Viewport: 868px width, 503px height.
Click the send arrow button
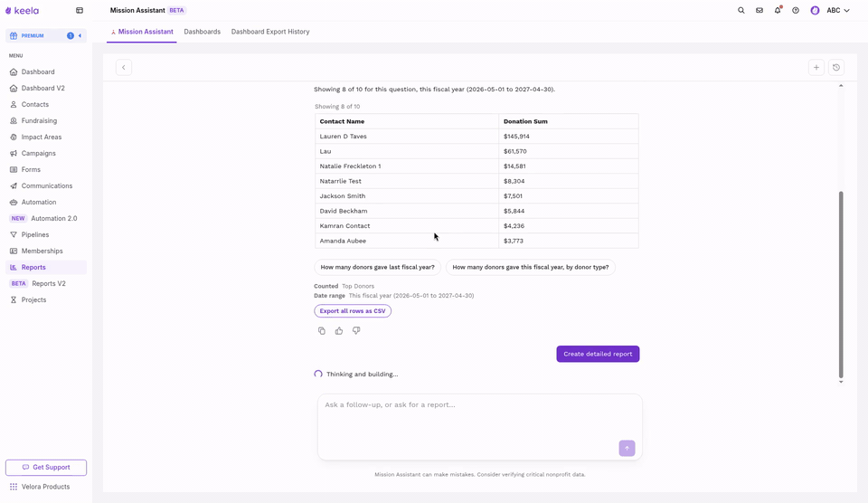point(627,448)
